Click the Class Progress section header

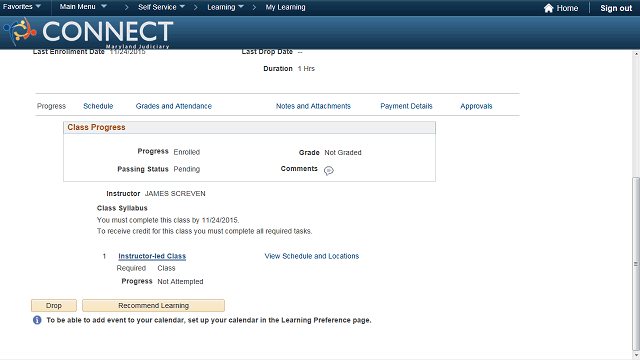249,127
